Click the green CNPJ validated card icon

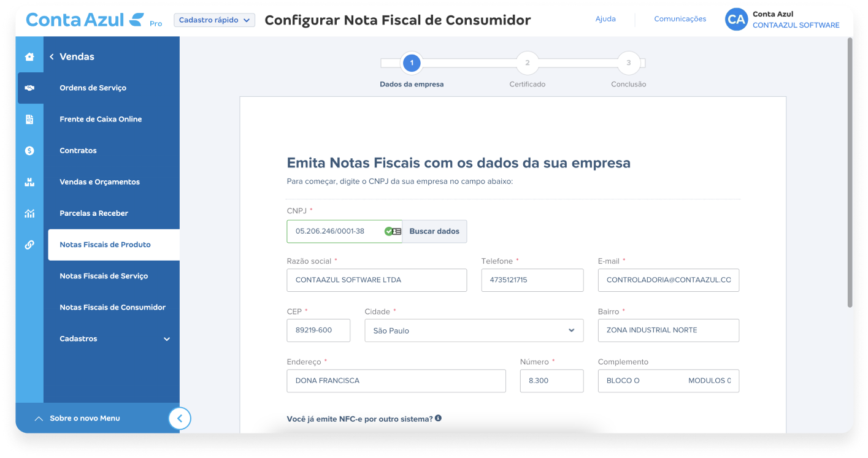(x=393, y=231)
